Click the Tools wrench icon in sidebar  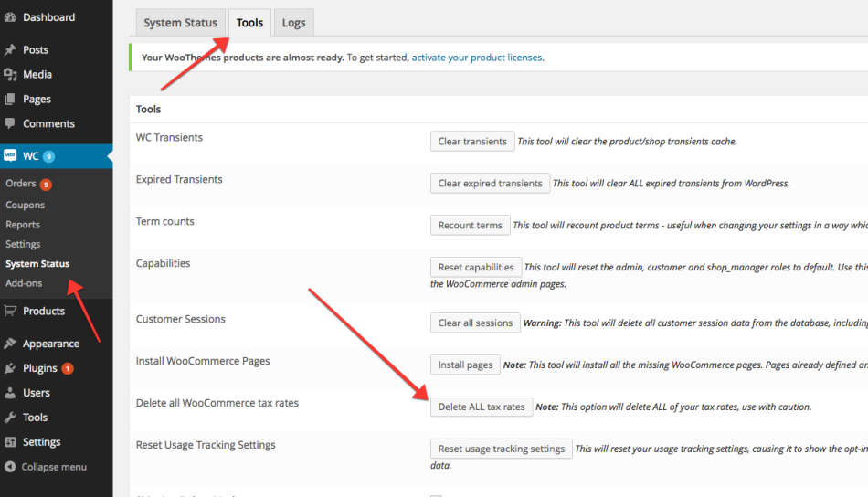coord(10,418)
